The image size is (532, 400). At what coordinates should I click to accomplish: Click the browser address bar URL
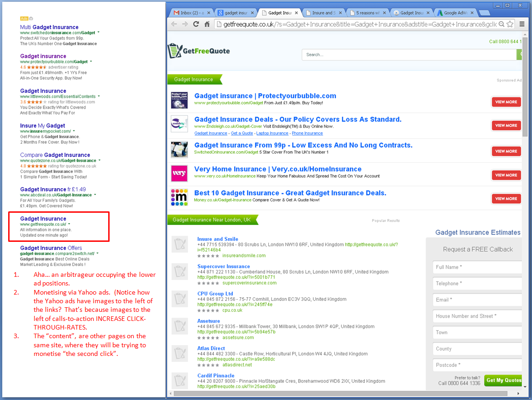coord(360,24)
